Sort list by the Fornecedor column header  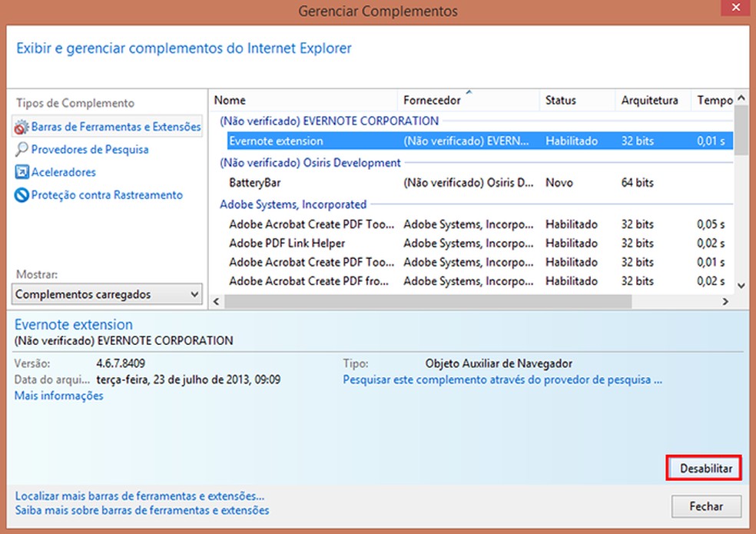[x=467, y=100]
